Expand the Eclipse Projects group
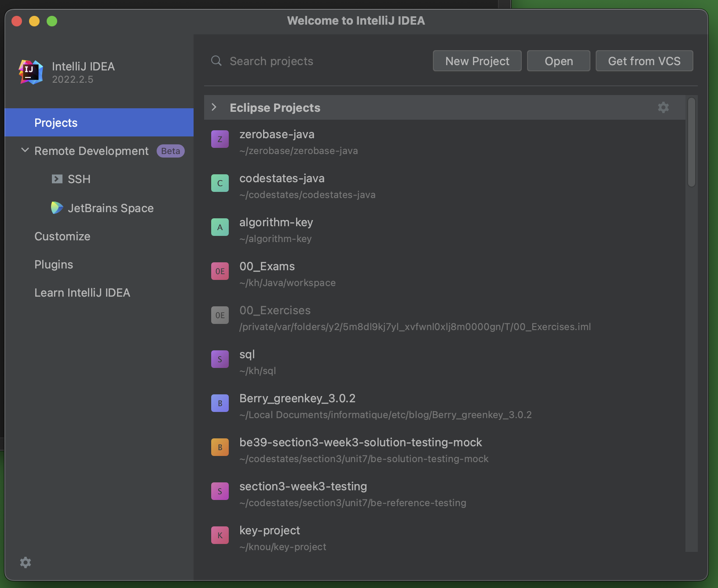 tap(214, 107)
